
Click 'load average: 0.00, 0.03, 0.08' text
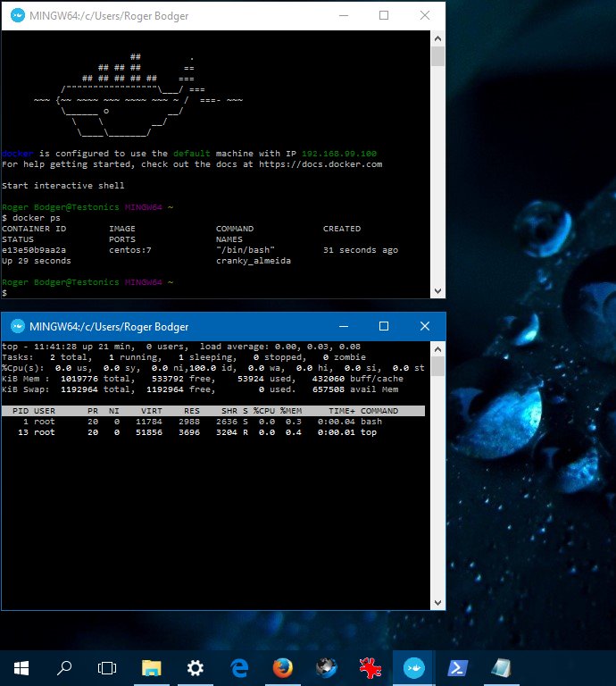coord(280,347)
